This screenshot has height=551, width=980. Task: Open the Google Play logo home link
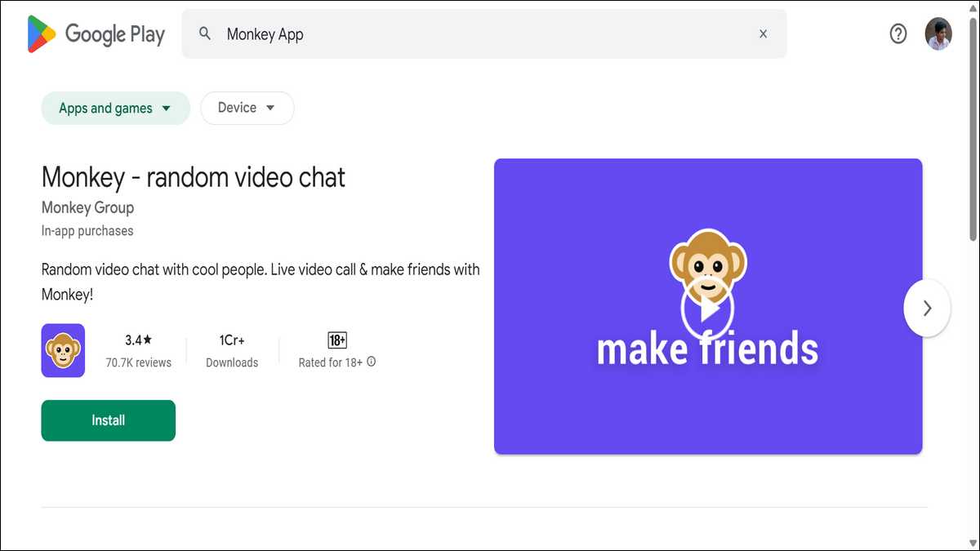96,33
